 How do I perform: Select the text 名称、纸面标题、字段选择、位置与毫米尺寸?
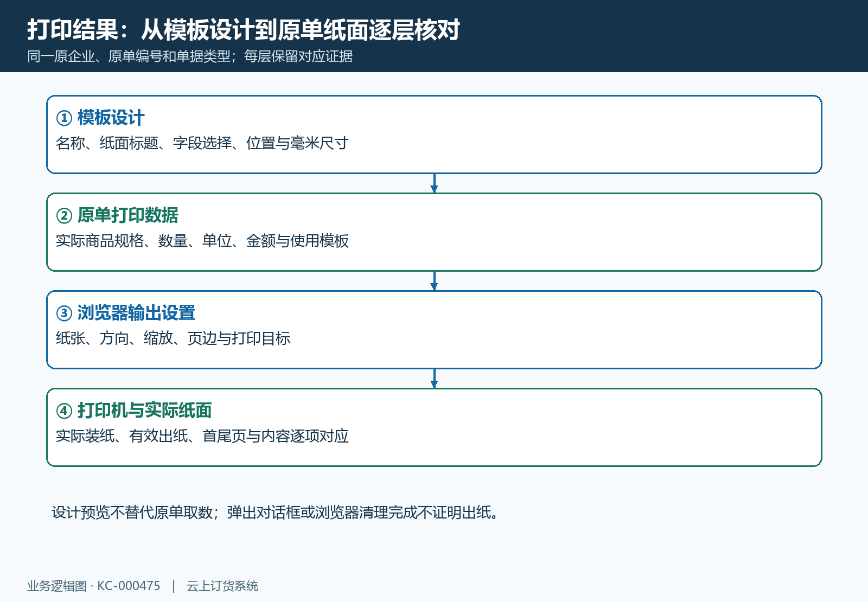202,143
